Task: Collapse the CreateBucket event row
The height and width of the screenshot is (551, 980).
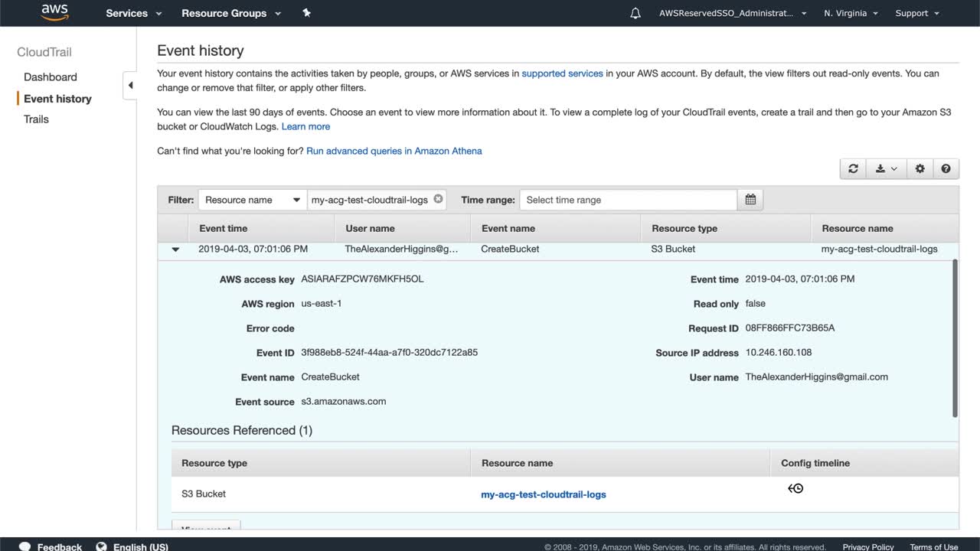Action: 175,249
